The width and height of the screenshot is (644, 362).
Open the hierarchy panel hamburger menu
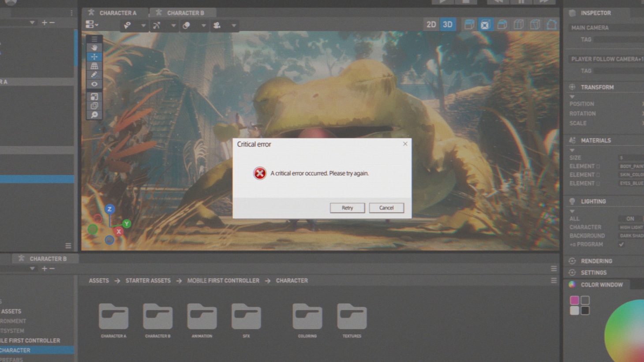click(x=68, y=246)
